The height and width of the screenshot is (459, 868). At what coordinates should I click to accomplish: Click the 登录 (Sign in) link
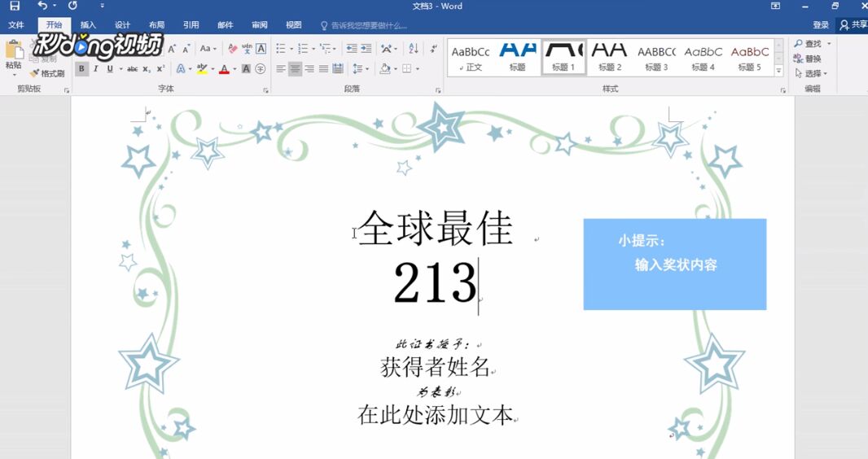pyautogui.click(x=821, y=25)
